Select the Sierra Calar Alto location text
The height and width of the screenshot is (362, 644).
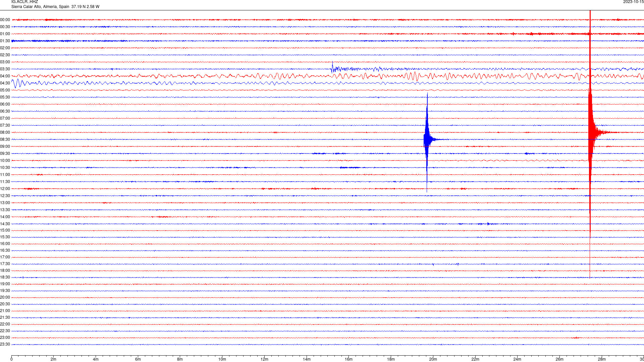tap(55, 7)
